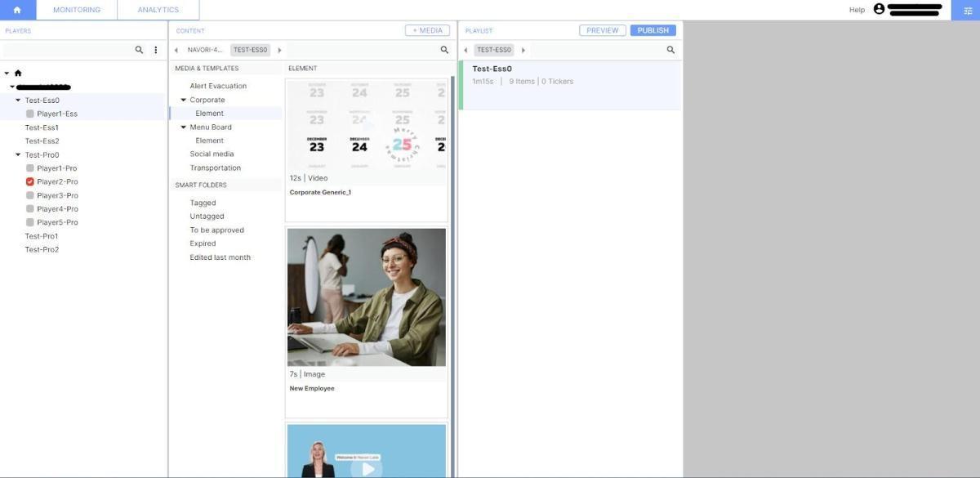Collapse the Test-Pro0 group

18,154
